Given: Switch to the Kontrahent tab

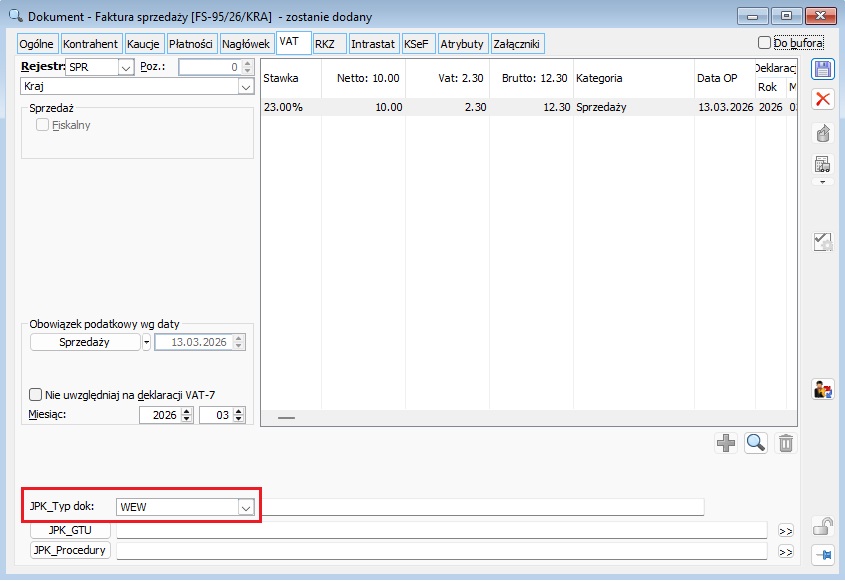Looking at the screenshot, I should click(91, 44).
